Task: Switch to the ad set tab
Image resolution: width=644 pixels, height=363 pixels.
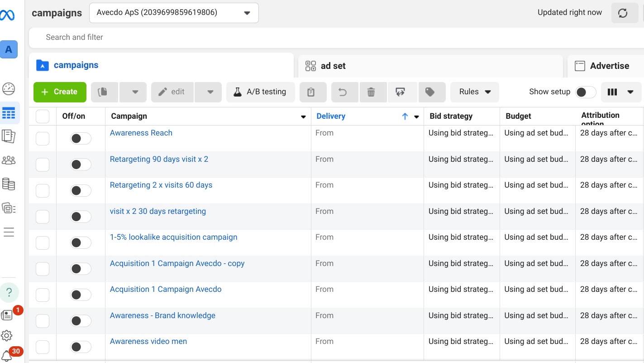Action: coord(333,66)
